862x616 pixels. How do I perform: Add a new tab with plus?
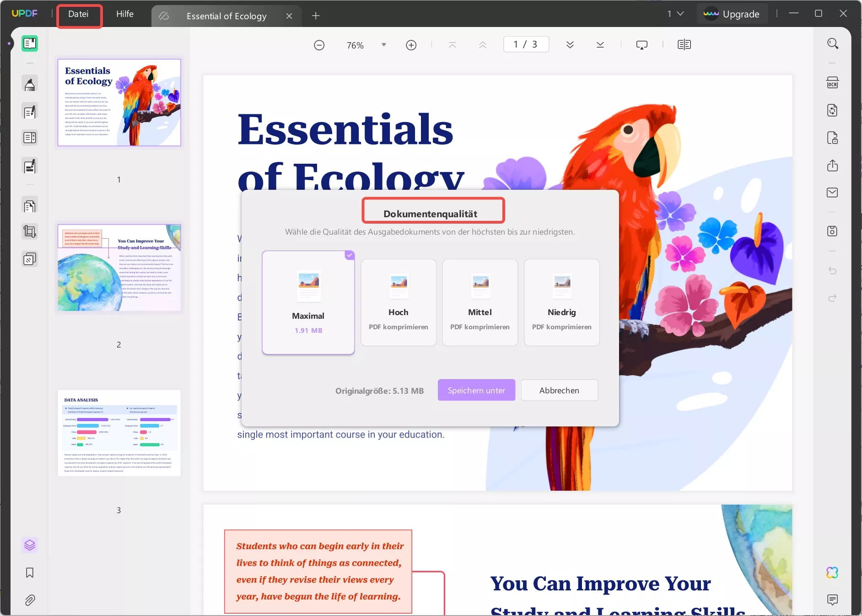(x=316, y=16)
